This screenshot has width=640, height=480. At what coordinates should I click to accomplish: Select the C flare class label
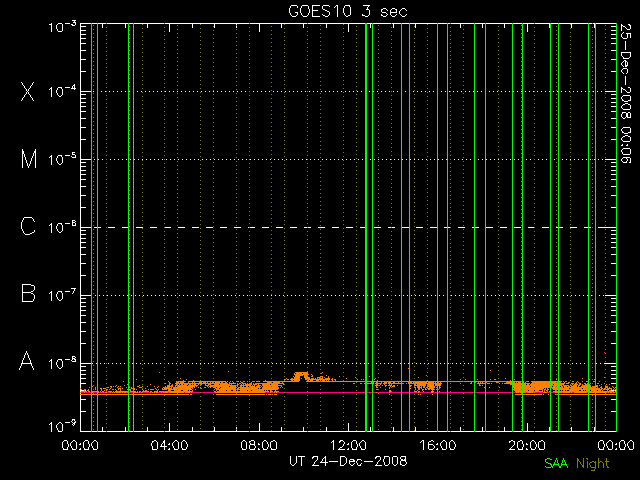[x=28, y=226]
